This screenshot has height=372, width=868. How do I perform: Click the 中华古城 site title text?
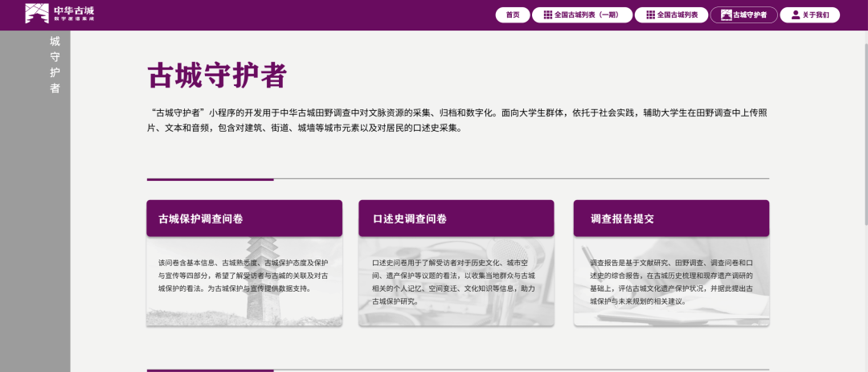[x=74, y=10]
